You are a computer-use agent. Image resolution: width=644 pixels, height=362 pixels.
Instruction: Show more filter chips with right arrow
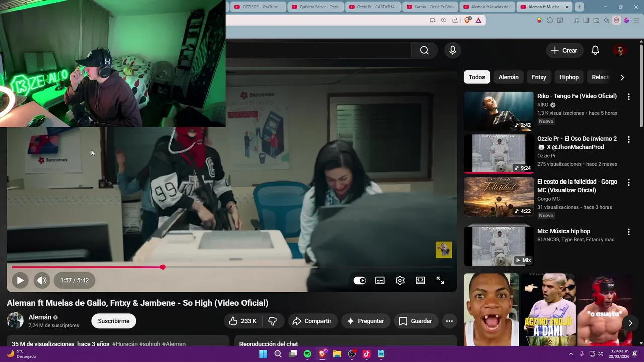pos(622,77)
